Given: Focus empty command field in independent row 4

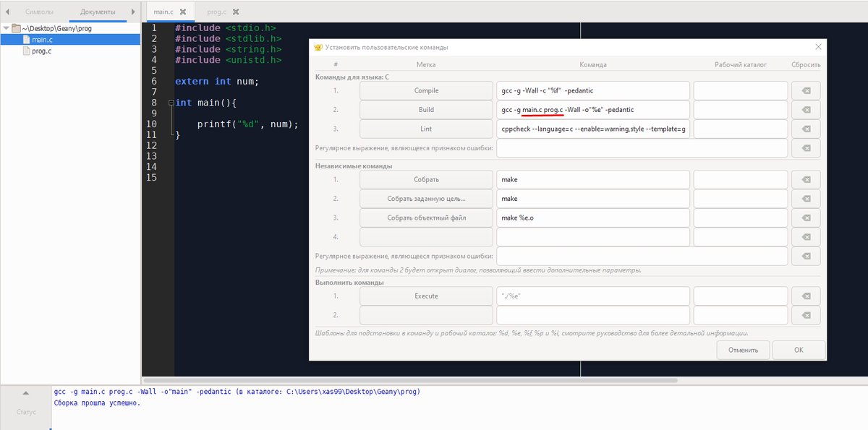Looking at the screenshot, I should (593, 236).
